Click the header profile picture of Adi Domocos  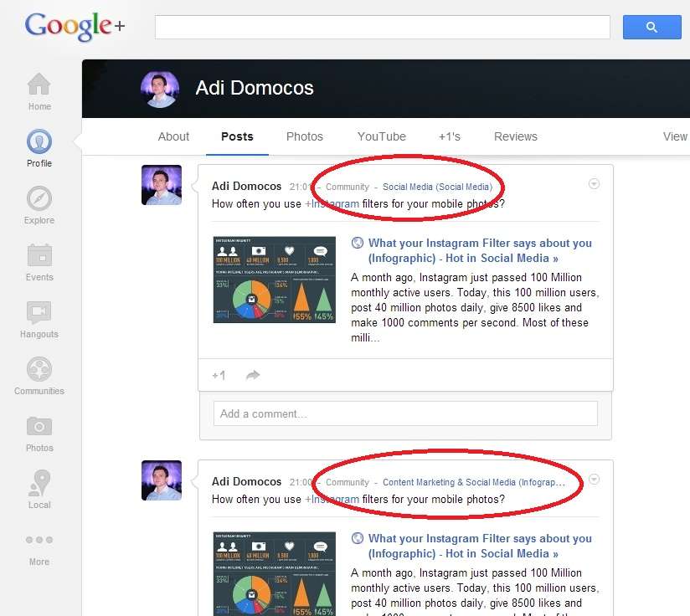click(x=160, y=90)
